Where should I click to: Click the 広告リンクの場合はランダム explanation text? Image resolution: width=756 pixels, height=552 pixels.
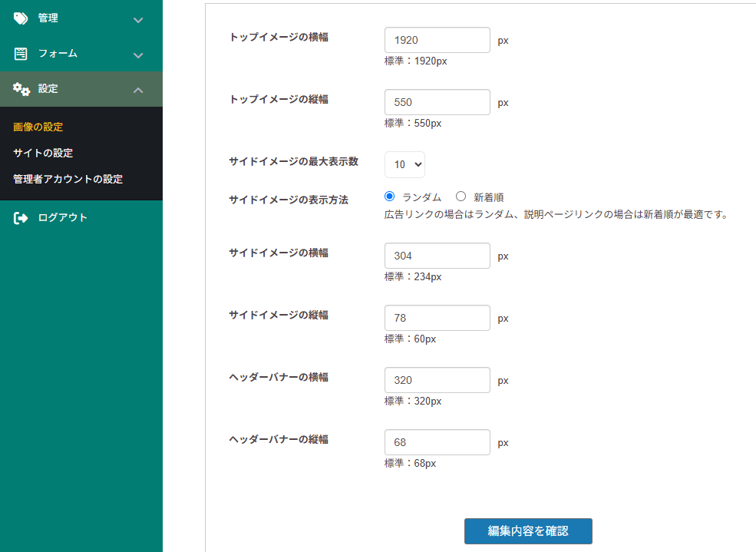pos(557,214)
